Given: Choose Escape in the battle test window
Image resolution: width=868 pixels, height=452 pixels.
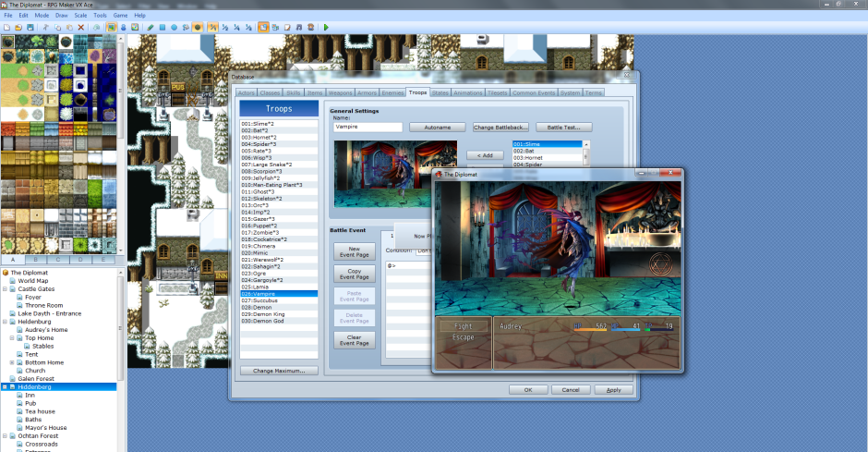Looking at the screenshot, I should [x=464, y=336].
